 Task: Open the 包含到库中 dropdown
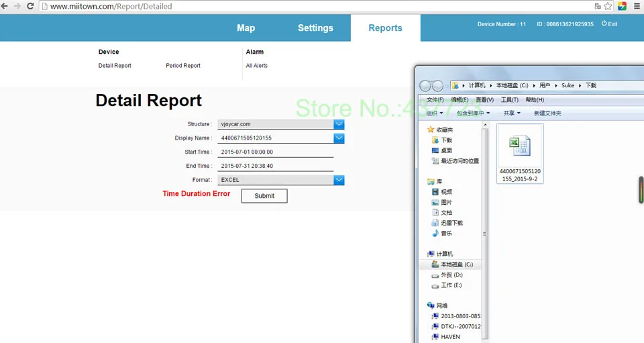473,113
